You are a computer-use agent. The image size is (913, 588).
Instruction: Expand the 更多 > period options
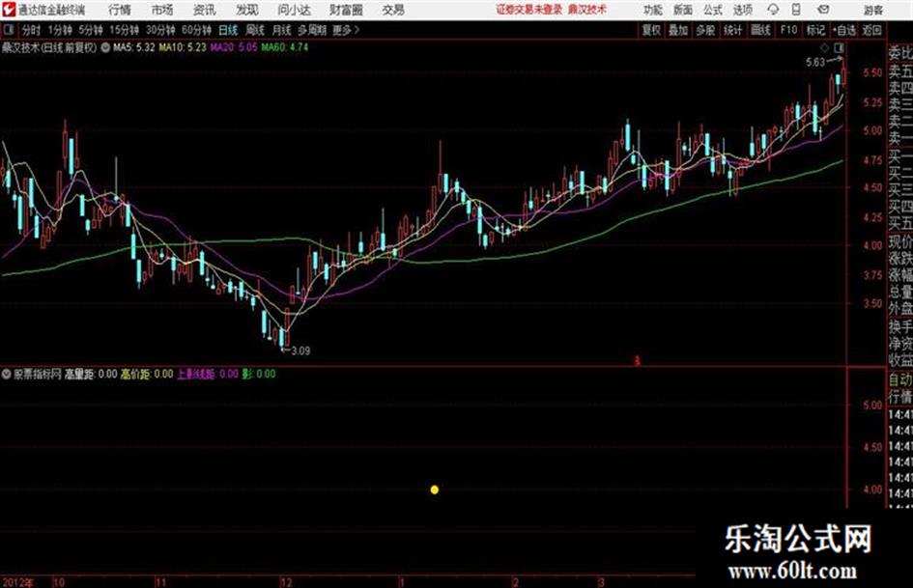click(x=346, y=30)
